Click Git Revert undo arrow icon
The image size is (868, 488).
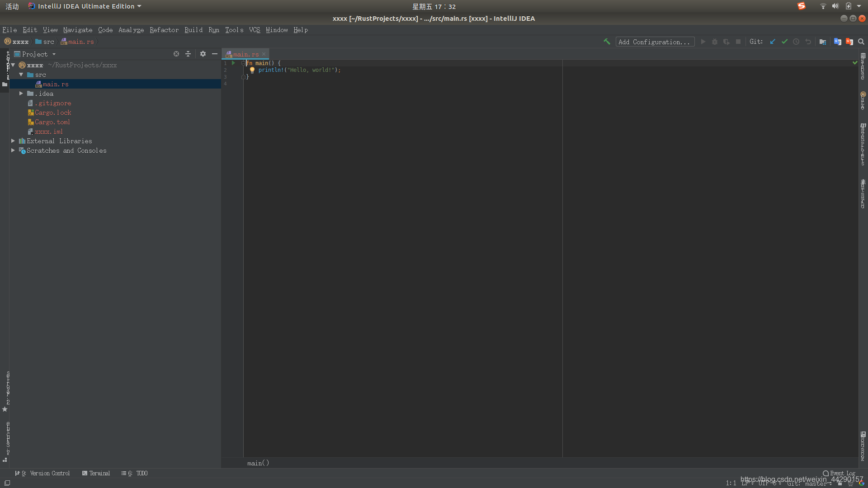(x=808, y=42)
